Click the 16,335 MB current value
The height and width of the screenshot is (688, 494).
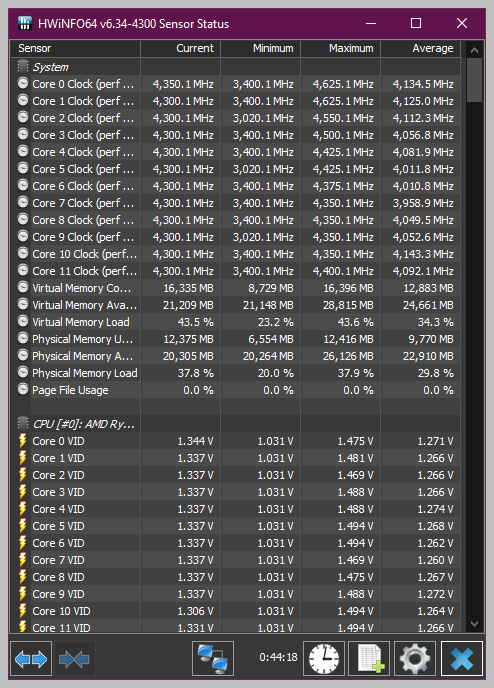(188, 288)
